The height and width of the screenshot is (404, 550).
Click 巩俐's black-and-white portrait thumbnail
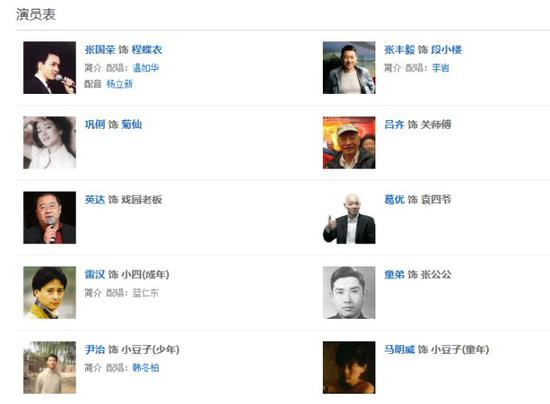49,143
